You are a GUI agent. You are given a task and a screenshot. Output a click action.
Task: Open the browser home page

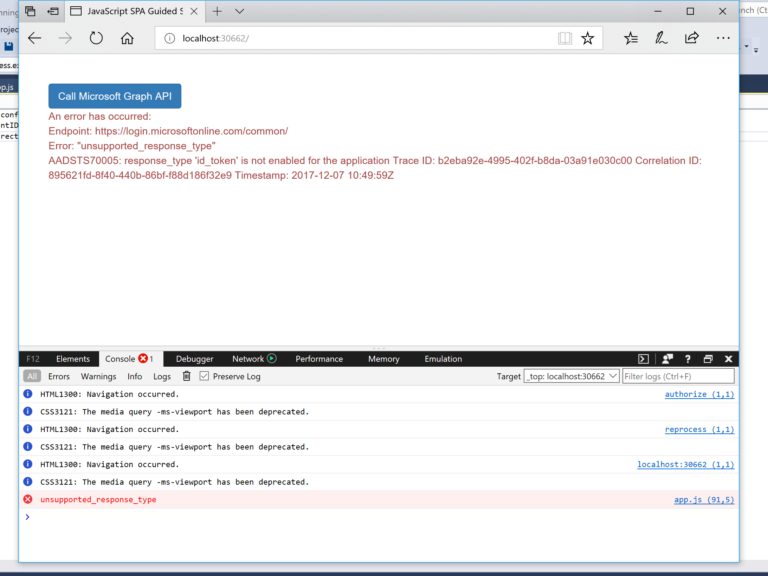(x=127, y=38)
